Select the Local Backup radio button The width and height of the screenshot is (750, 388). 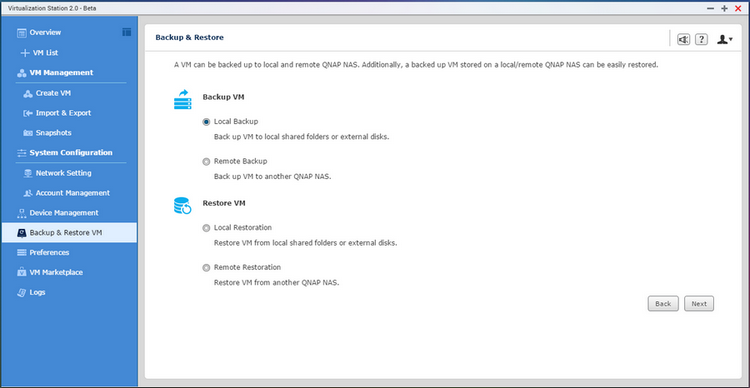click(206, 122)
